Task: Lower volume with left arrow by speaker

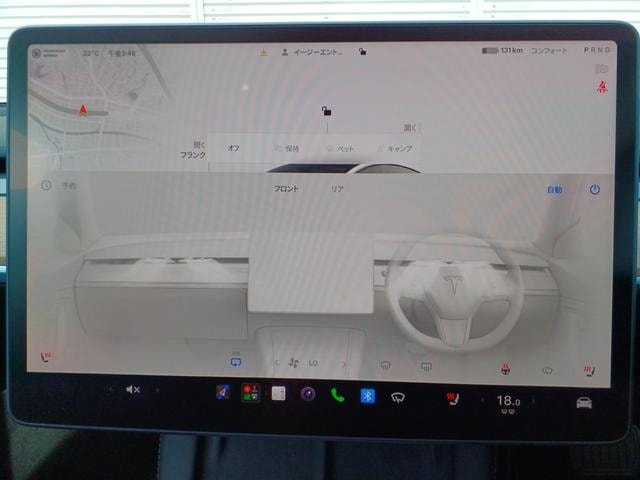Action: 110,389
